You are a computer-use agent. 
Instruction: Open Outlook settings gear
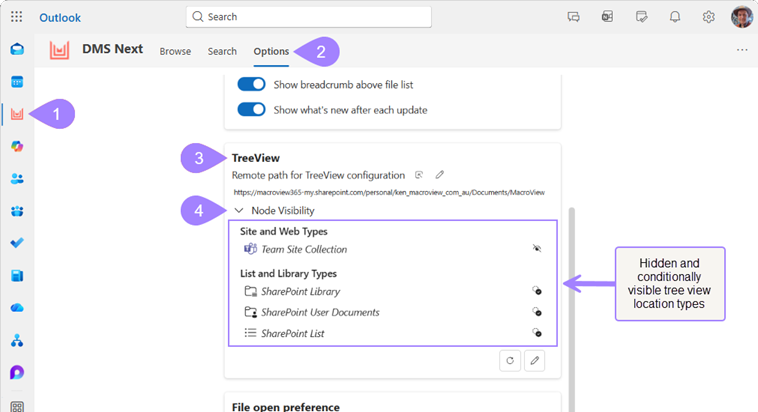(x=709, y=17)
